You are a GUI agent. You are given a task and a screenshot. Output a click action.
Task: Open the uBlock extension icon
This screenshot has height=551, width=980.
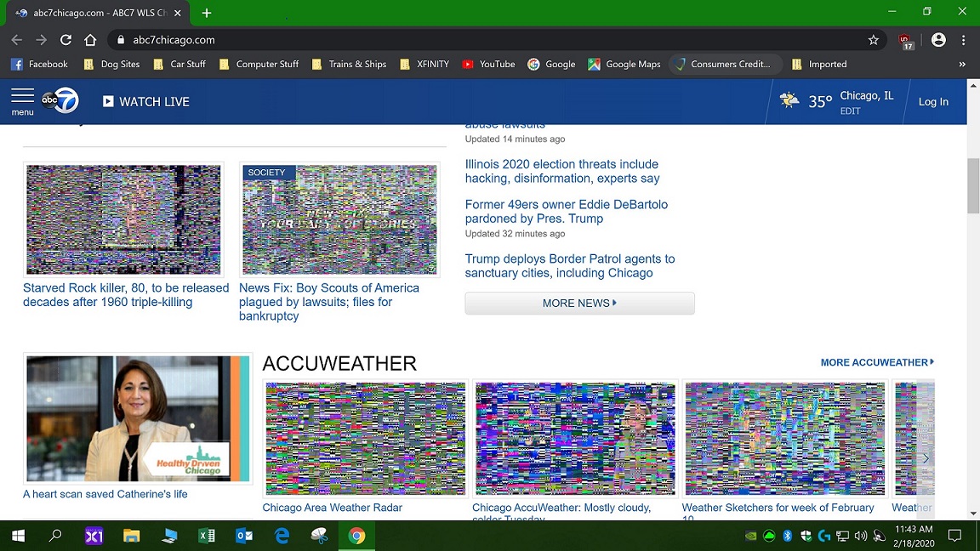pyautogui.click(x=906, y=41)
